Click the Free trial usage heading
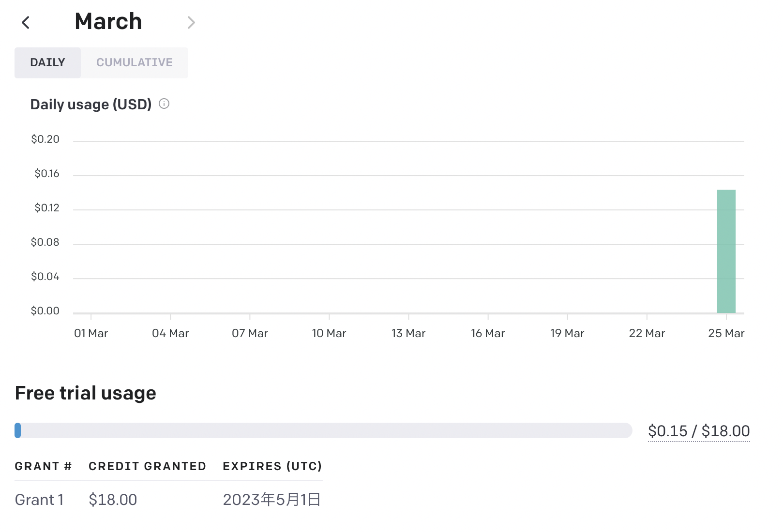783x532 pixels. point(86,393)
